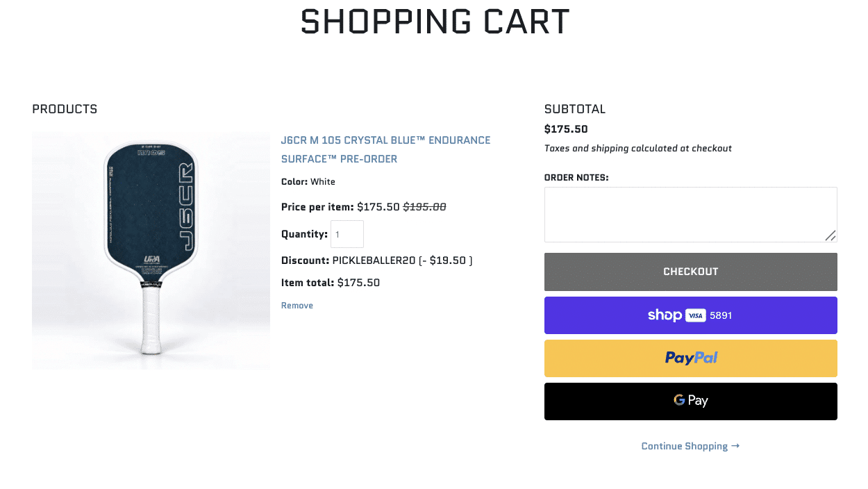
Task: Pay with Shop Pay card ending 5891
Action: tap(691, 315)
